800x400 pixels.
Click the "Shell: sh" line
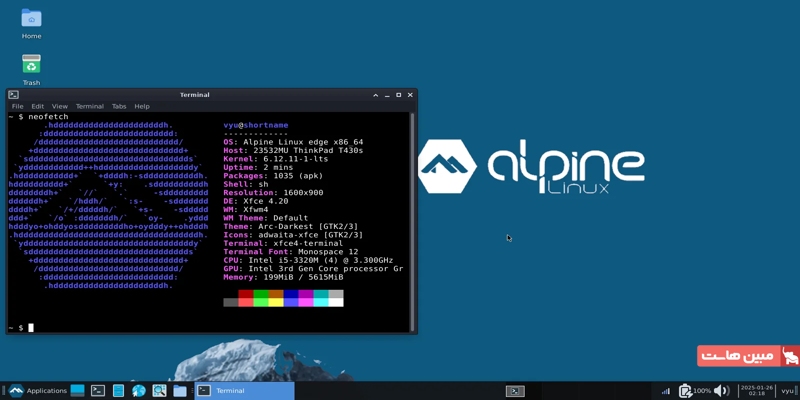tap(246, 184)
